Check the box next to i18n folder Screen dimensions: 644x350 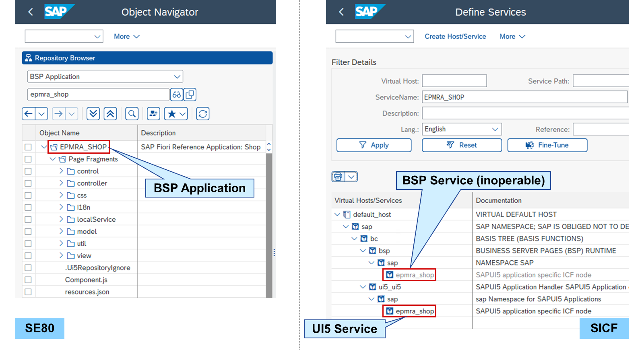(x=28, y=208)
